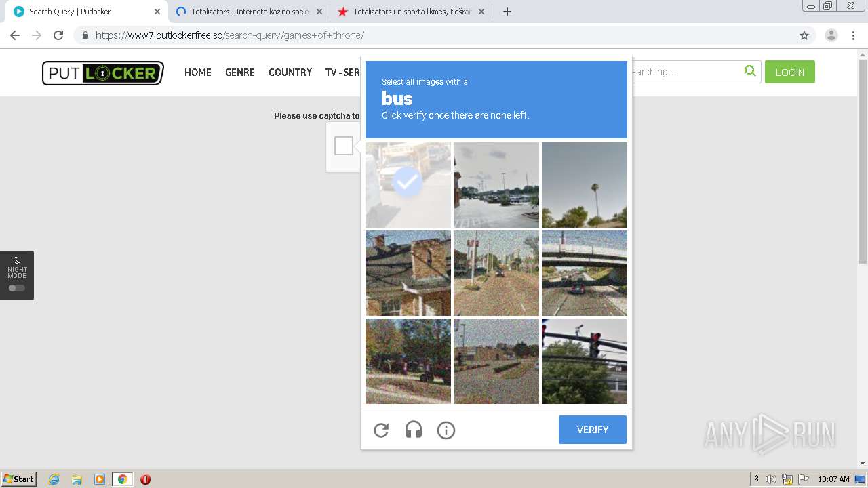Select the noisy low building tile
The width and height of the screenshot is (868, 488).
(x=496, y=361)
